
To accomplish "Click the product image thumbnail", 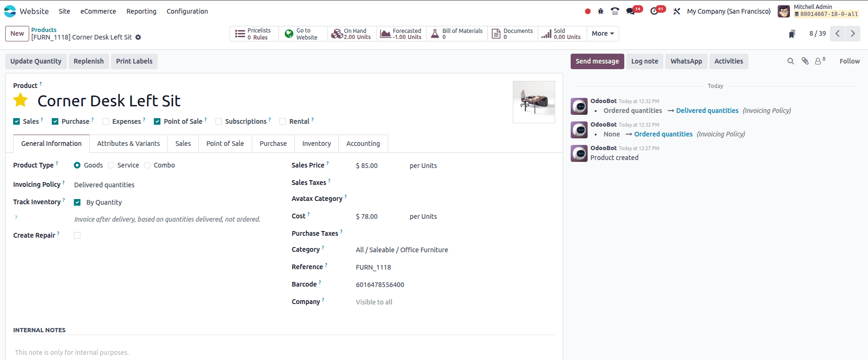I will coord(534,102).
